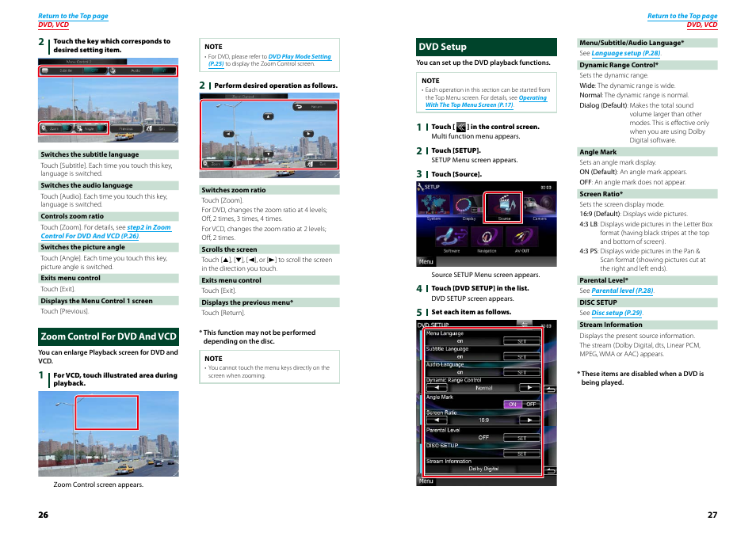The width and height of the screenshot is (756, 536).
Task: Open Language setup (P.28) link
Action: [x=626, y=54]
